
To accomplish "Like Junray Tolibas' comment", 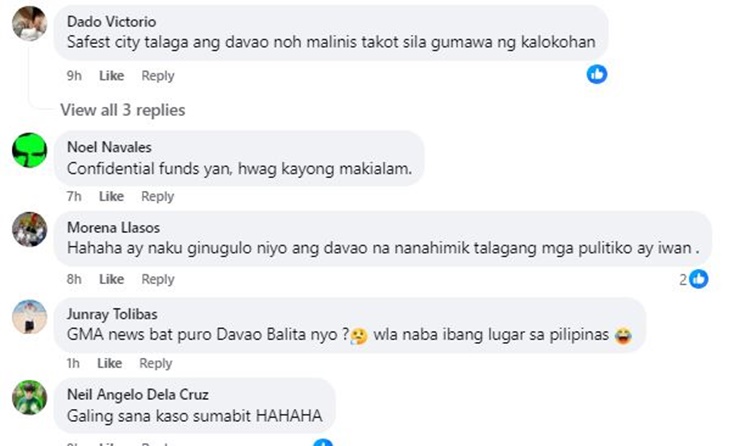I will tap(110, 363).
